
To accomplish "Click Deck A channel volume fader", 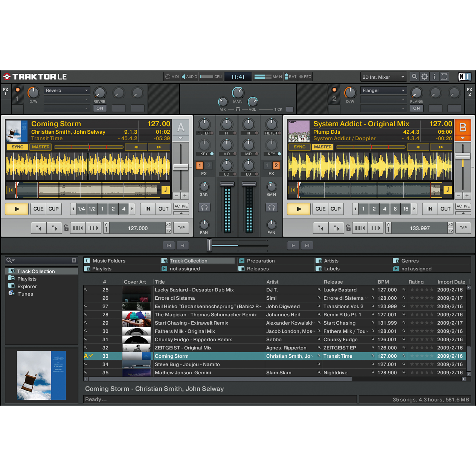I will click(227, 184).
